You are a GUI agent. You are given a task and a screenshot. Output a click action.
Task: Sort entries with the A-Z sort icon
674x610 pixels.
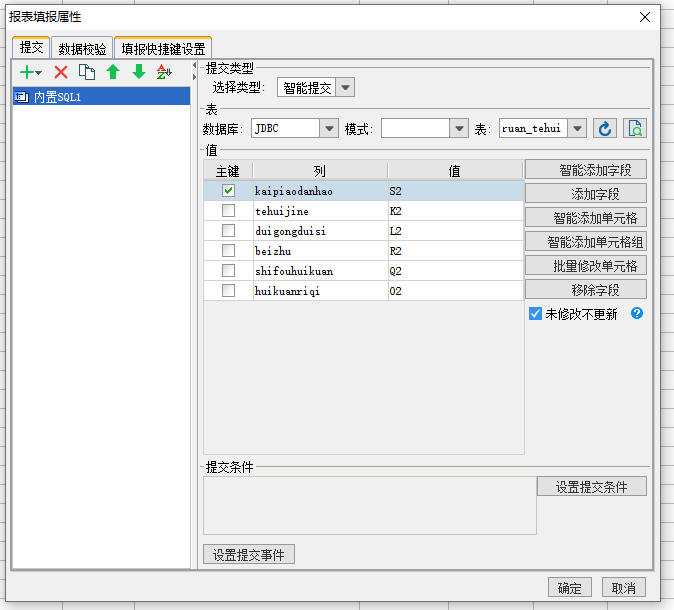click(164, 72)
